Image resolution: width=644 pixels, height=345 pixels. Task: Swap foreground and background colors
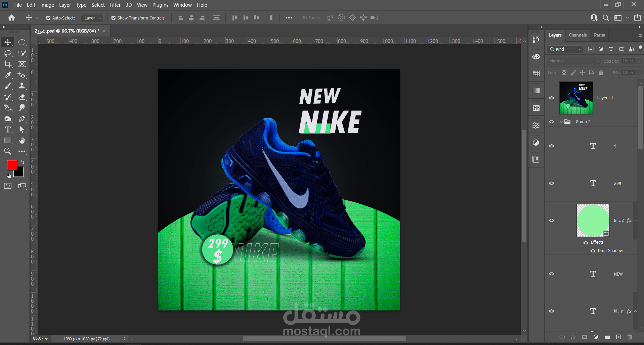click(x=22, y=162)
